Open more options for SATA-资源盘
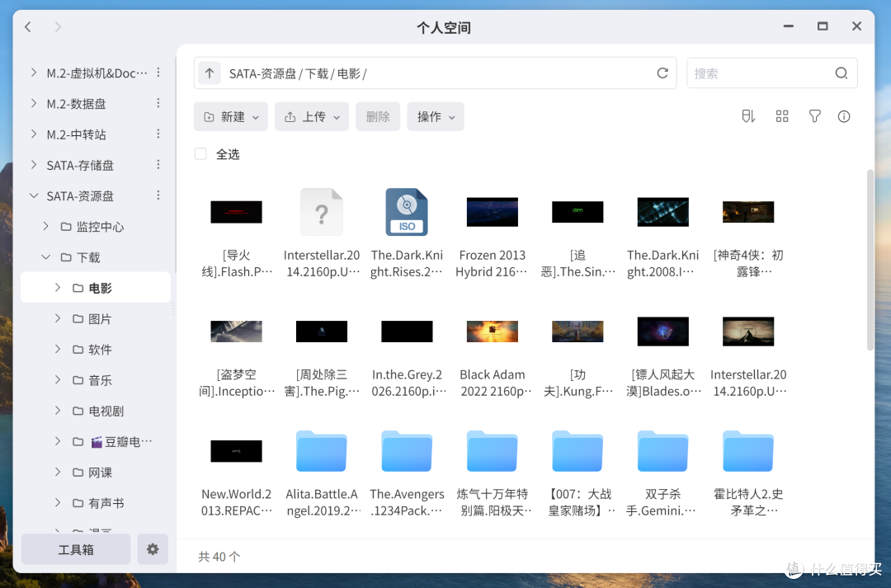The height and width of the screenshot is (588, 891). click(x=158, y=195)
